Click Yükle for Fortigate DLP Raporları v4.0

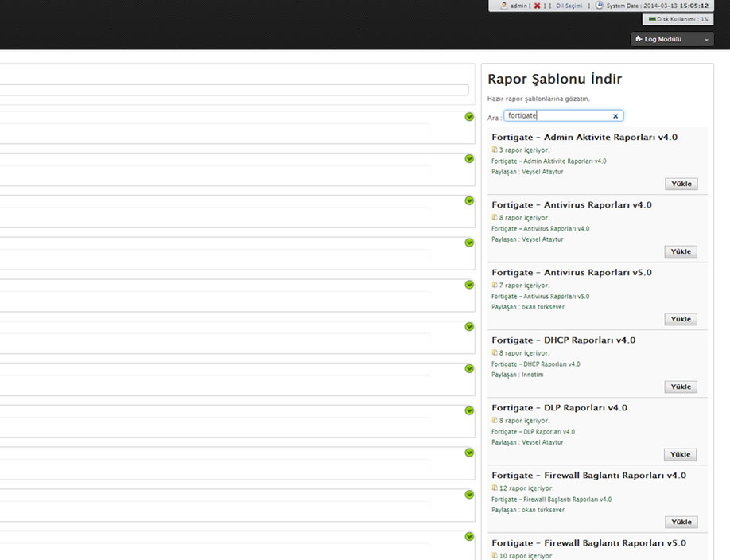[680, 454]
